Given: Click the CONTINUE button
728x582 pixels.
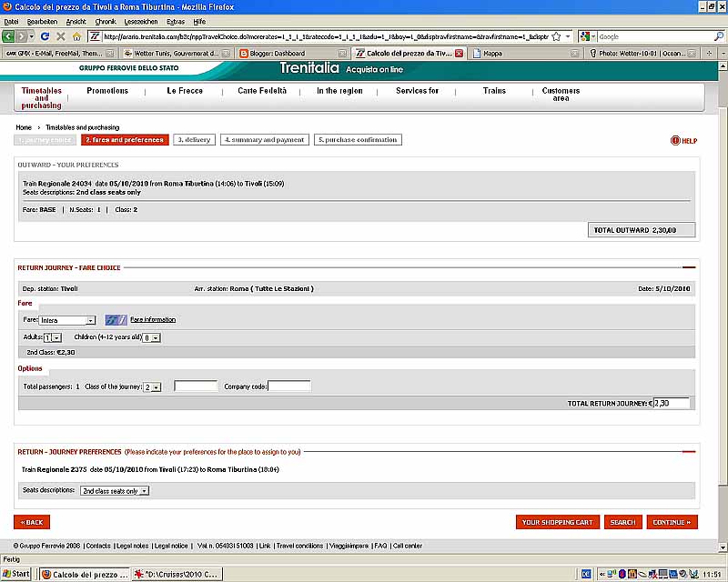Looking at the screenshot, I should click(672, 522).
